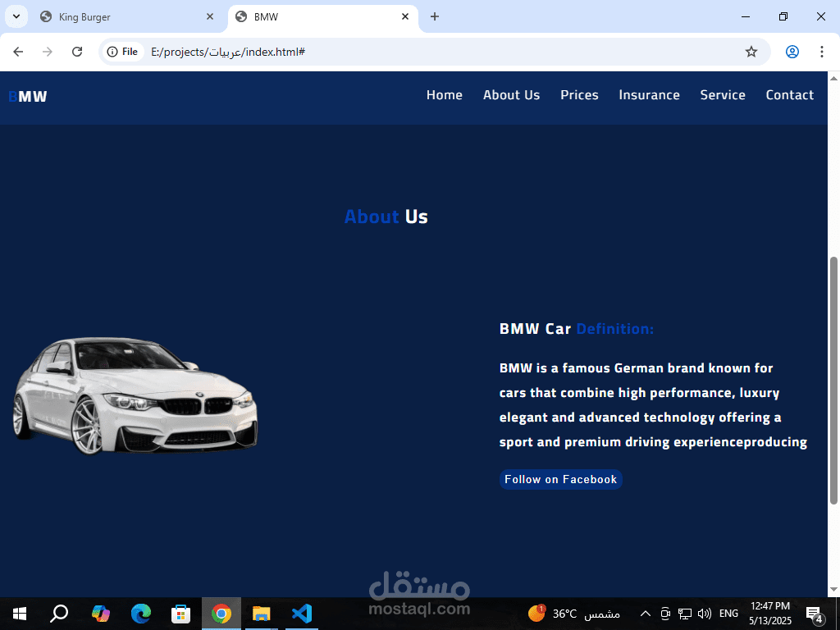Open the Home nav link
Image resolution: width=840 pixels, height=630 pixels.
point(444,95)
